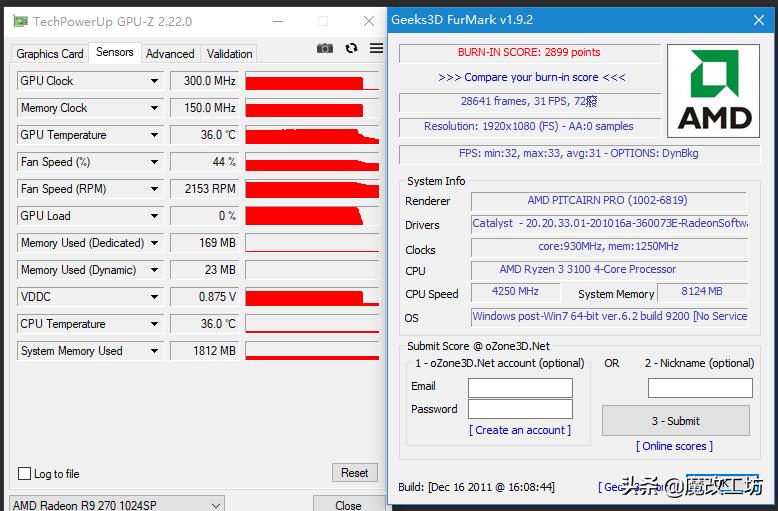Click the AMD Ryzen 3 3100 CPU field
Screen dimensions: 778x511
[x=608, y=269]
